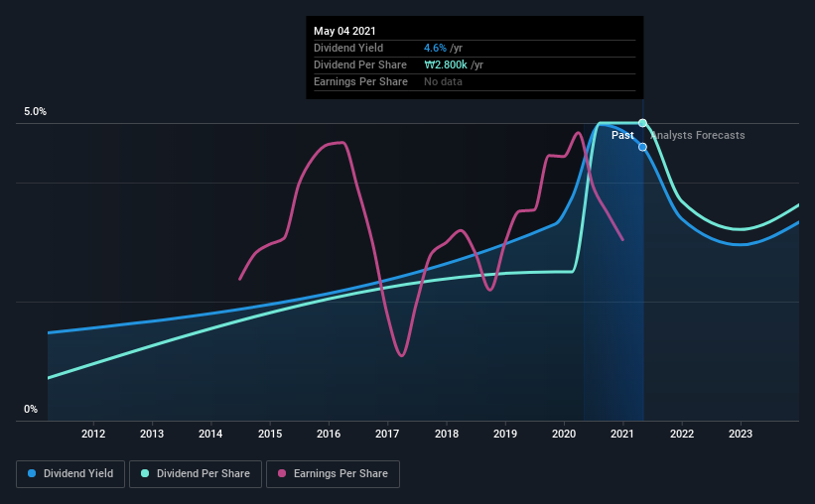Click the teal Dividend Per Share legend dot
The image size is (815, 504).
[145, 473]
